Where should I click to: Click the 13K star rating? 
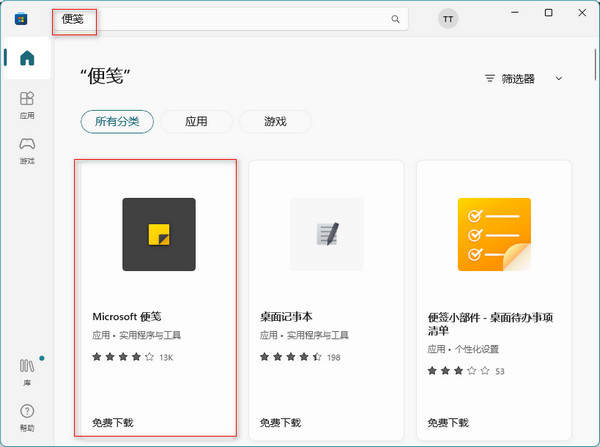pos(132,357)
